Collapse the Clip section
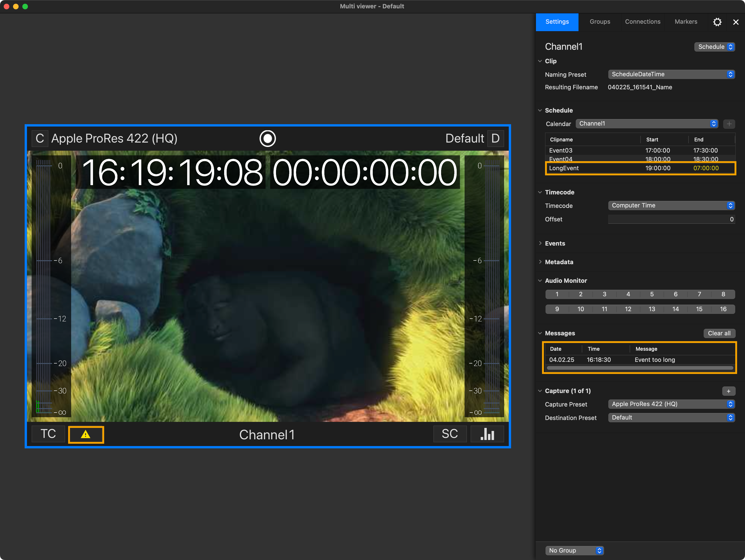 [x=540, y=61]
